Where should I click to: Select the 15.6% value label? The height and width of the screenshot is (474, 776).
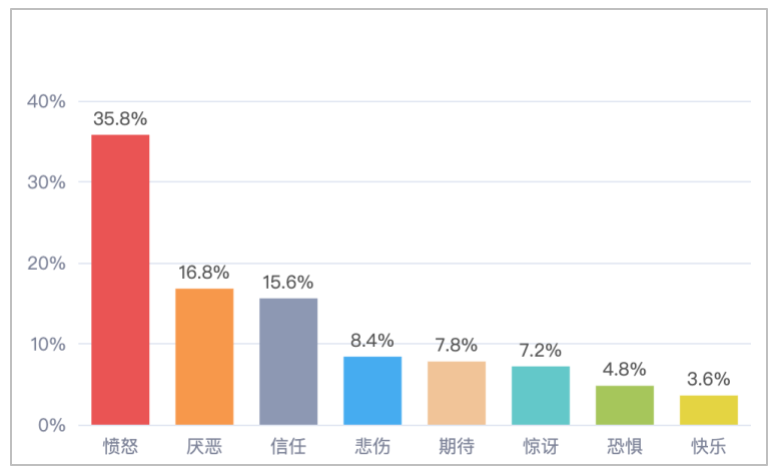[288, 282]
